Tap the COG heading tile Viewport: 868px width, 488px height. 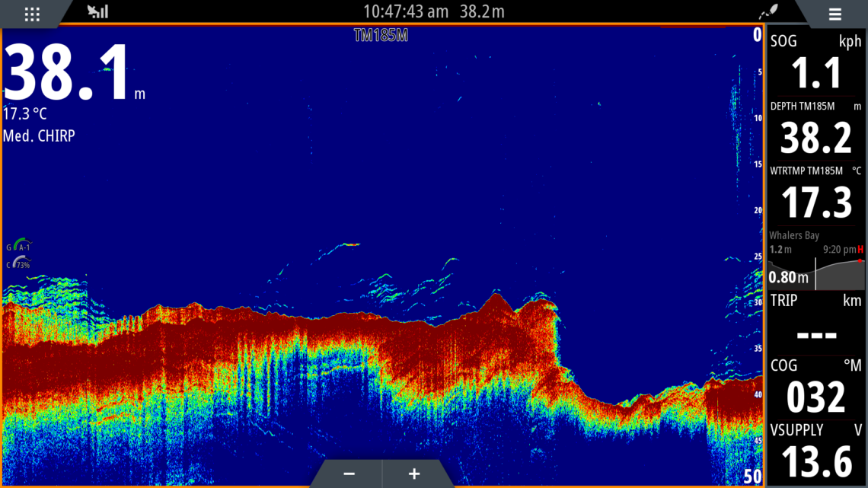(x=816, y=388)
